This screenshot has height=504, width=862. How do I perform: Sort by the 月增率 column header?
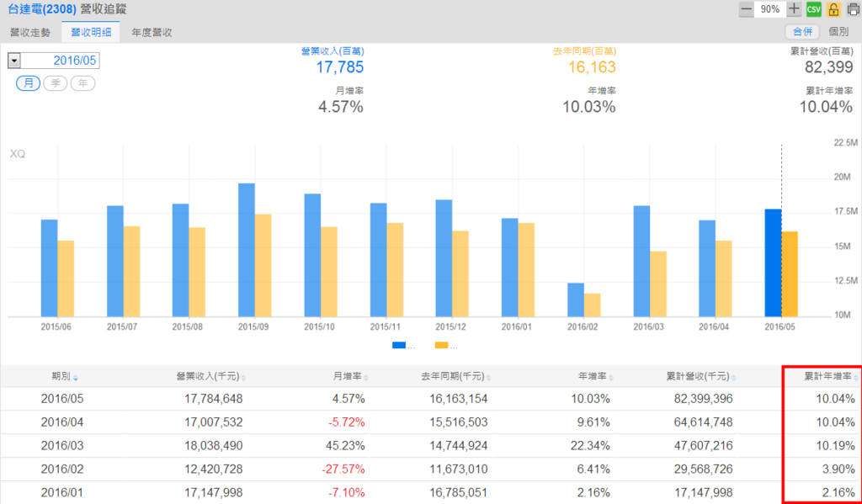click(351, 376)
